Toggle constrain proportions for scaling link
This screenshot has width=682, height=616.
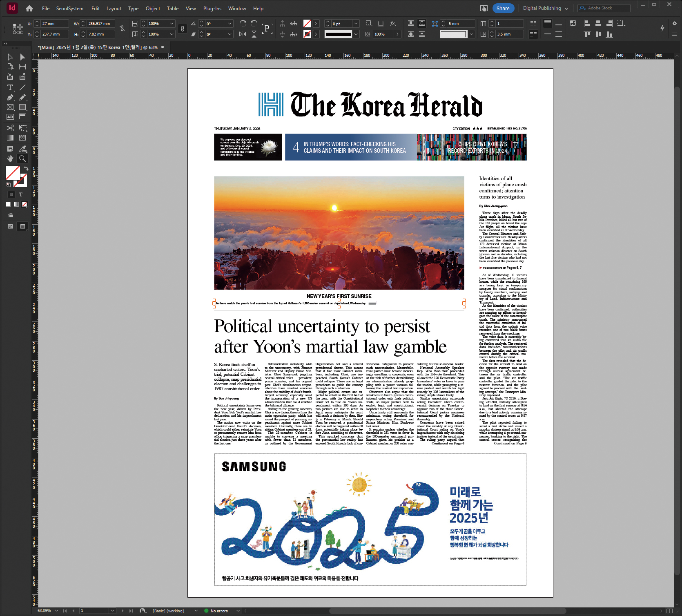click(183, 29)
